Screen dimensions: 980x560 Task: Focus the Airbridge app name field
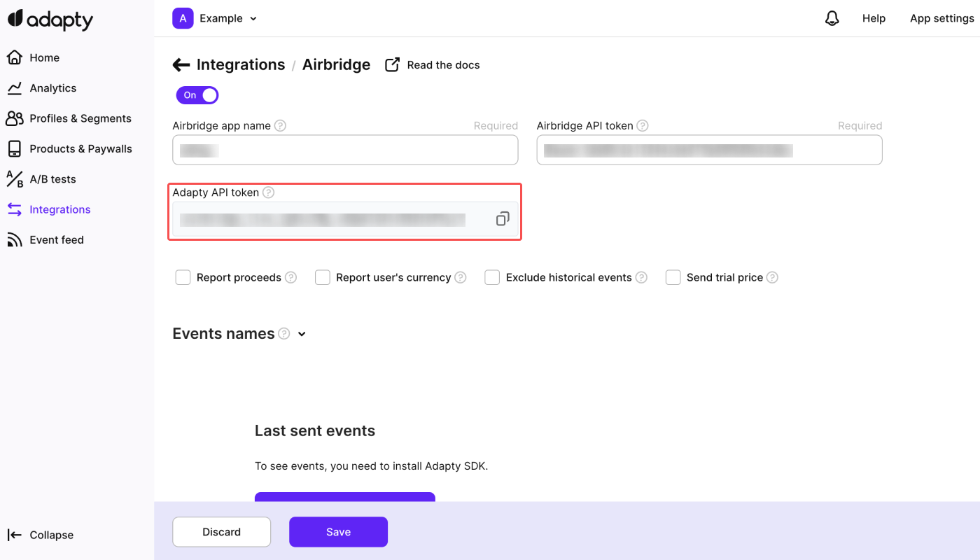[x=345, y=150]
